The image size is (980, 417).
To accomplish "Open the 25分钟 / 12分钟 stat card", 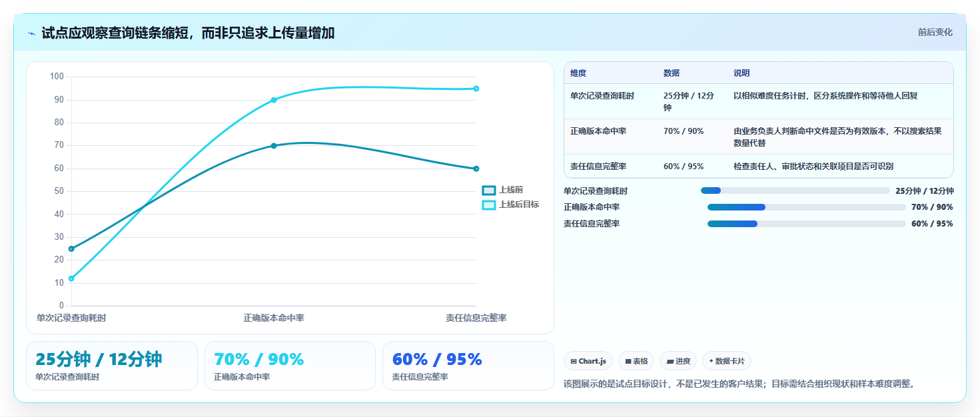I will [x=112, y=366].
